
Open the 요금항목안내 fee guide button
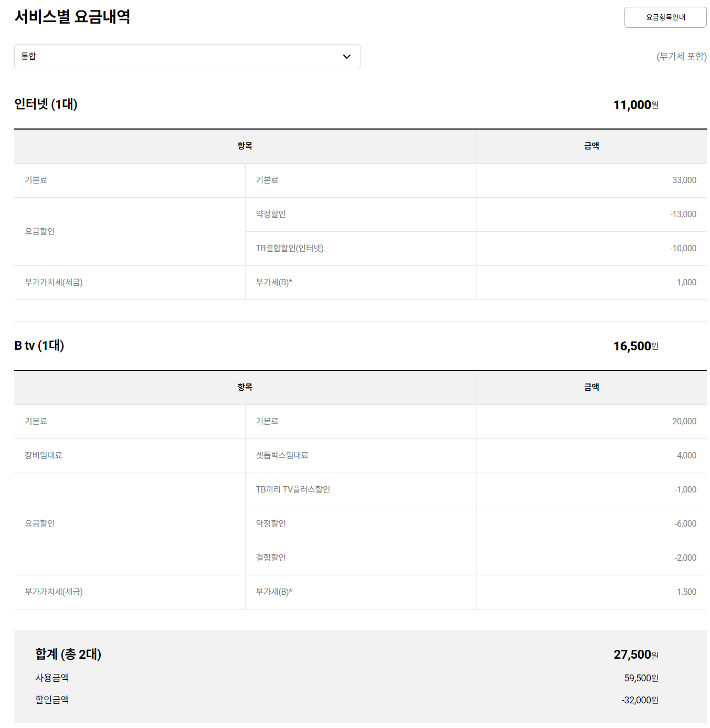(665, 17)
